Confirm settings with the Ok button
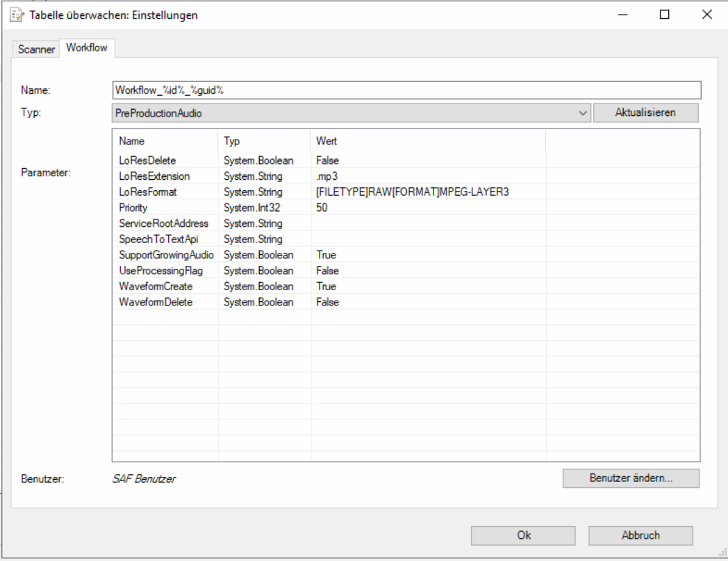This screenshot has height=561, width=728. point(523,535)
